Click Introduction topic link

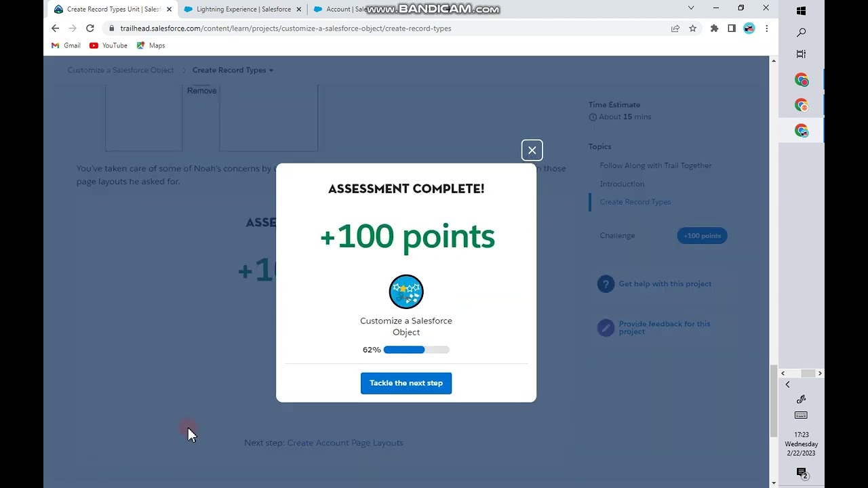tap(622, 184)
